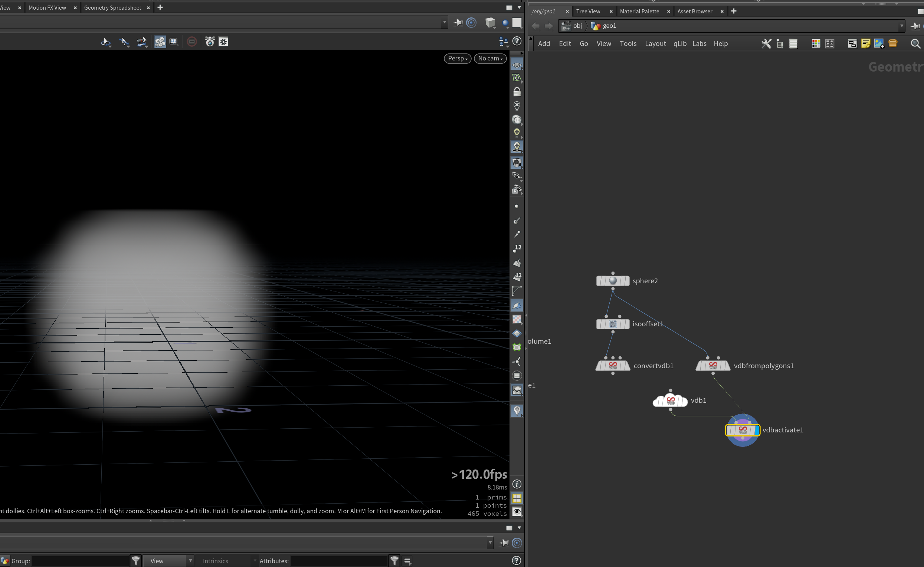This screenshot has width=924, height=567.
Task: Click the Tools wrench icon in network toolbar
Action: 766,44
